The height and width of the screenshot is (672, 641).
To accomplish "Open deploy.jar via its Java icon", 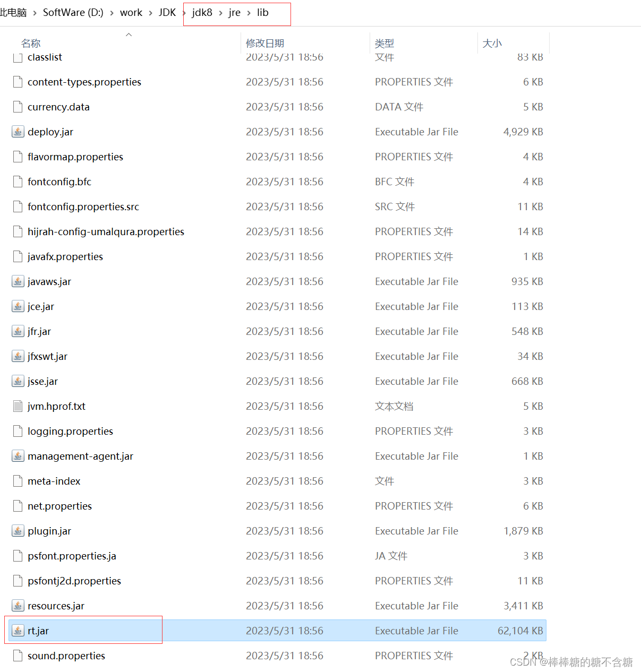I will [x=18, y=131].
